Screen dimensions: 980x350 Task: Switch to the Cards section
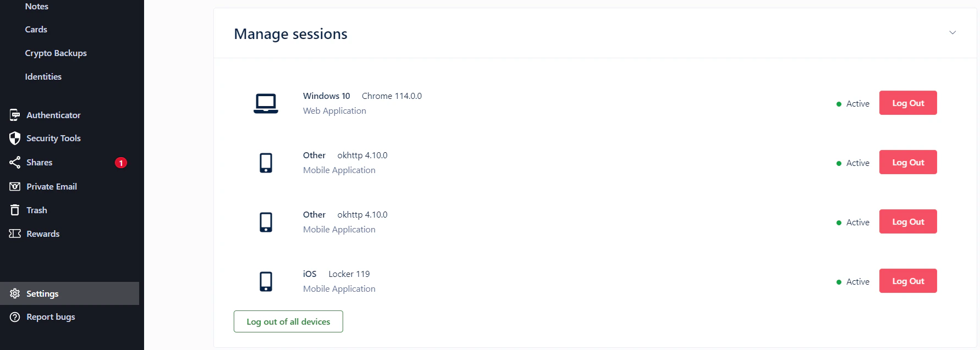(36, 29)
